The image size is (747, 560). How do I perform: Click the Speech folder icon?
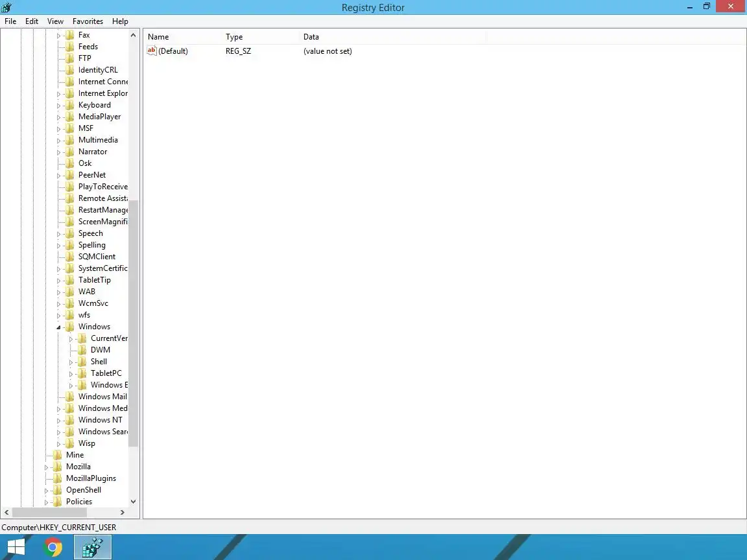pyautogui.click(x=70, y=233)
